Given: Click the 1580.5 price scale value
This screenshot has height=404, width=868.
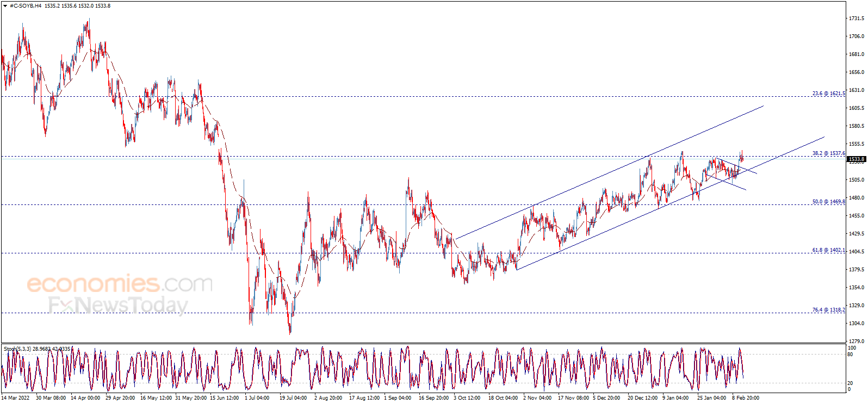Looking at the screenshot, I should pyautogui.click(x=857, y=126).
